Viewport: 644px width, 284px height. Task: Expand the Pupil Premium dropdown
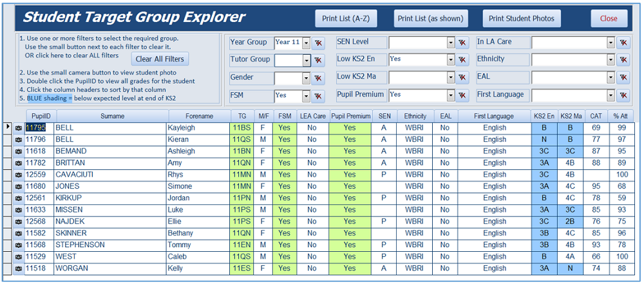(451, 95)
